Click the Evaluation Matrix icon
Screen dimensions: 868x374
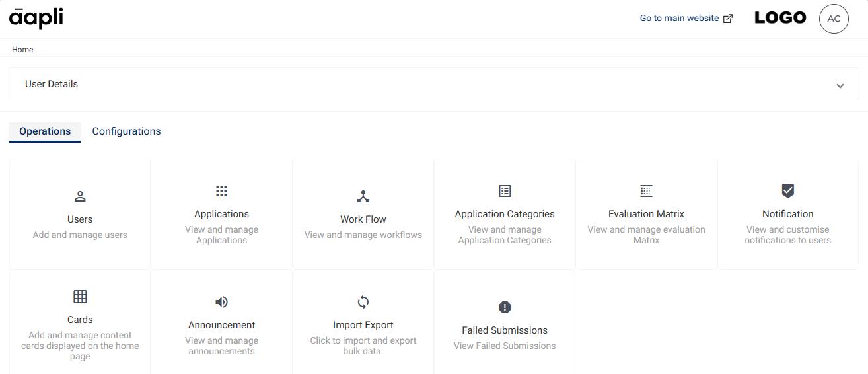coord(646,191)
